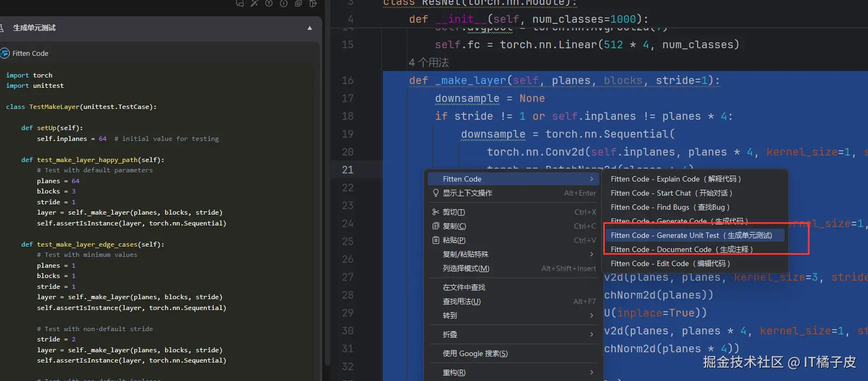Click the Fitten Code logo avatar

[5, 53]
